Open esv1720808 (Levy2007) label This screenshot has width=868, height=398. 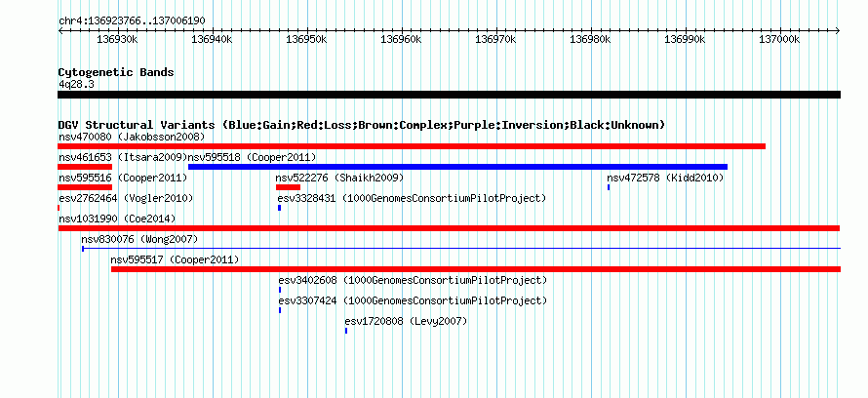click(406, 321)
